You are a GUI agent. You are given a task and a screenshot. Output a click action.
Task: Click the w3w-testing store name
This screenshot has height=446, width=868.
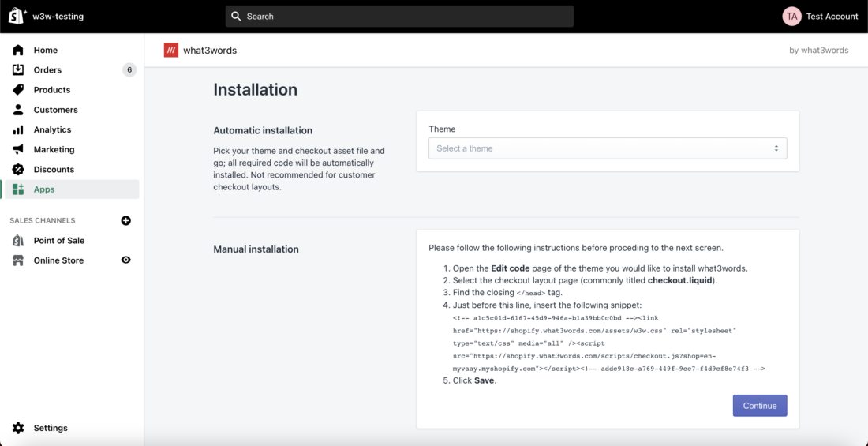[x=58, y=17]
